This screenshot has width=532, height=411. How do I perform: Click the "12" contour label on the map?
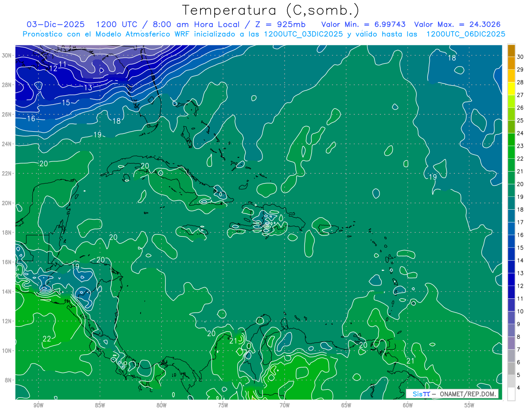click(53, 69)
